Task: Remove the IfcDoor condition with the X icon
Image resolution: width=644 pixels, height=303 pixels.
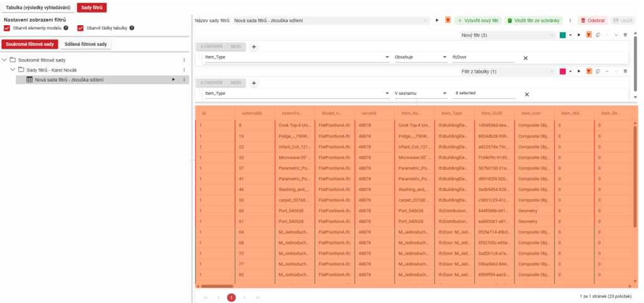Action: tap(525, 58)
